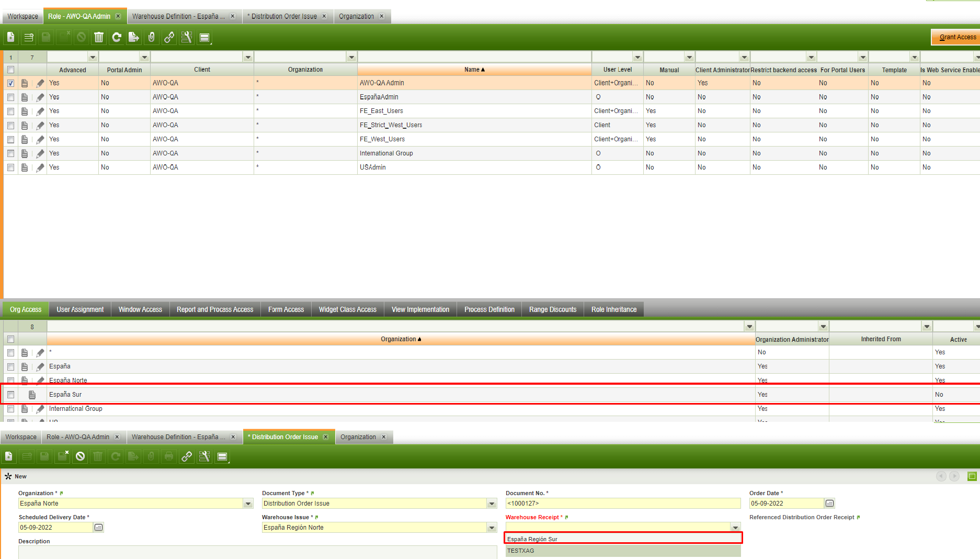Open the Document Type dropdown
Screen dimensions: 980x559
coord(492,504)
